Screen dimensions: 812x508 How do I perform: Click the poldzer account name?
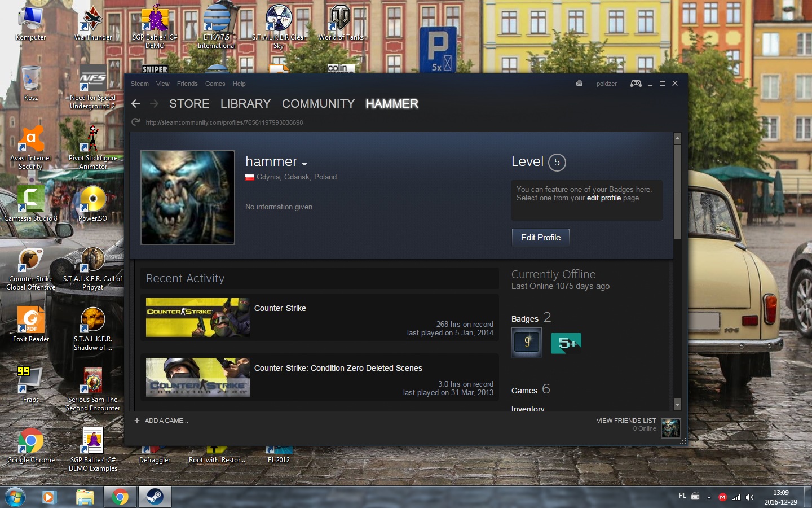pos(606,84)
